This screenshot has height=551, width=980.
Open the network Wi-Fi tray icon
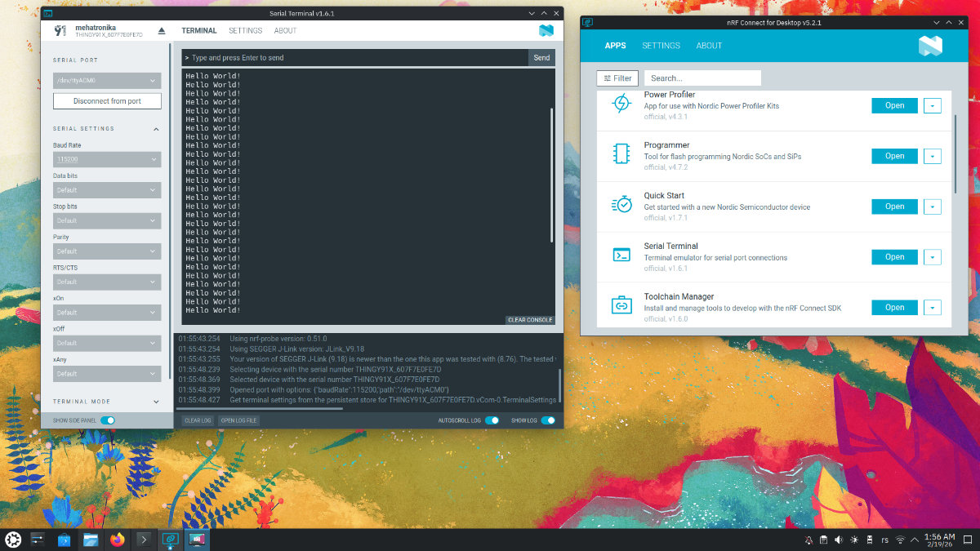point(900,540)
